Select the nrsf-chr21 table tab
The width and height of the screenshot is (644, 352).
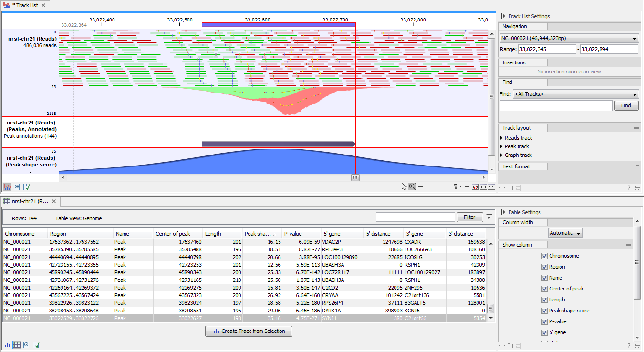tap(30, 201)
